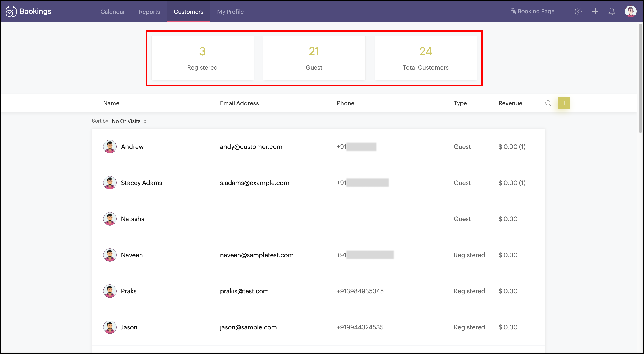Click yellow add customer plus button
This screenshot has width=644, height=354.
(x=564, y=103)
